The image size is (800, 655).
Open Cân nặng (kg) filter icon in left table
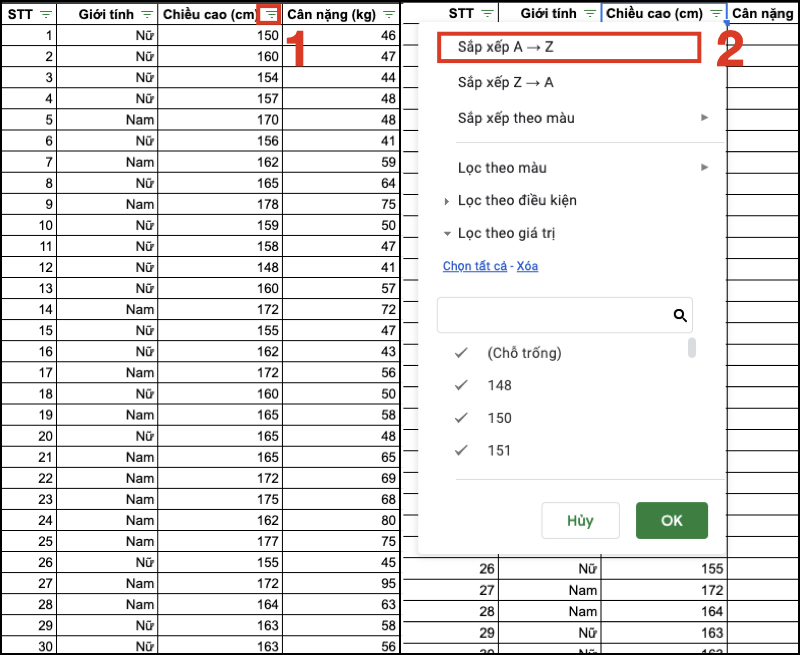pos(389,15)
